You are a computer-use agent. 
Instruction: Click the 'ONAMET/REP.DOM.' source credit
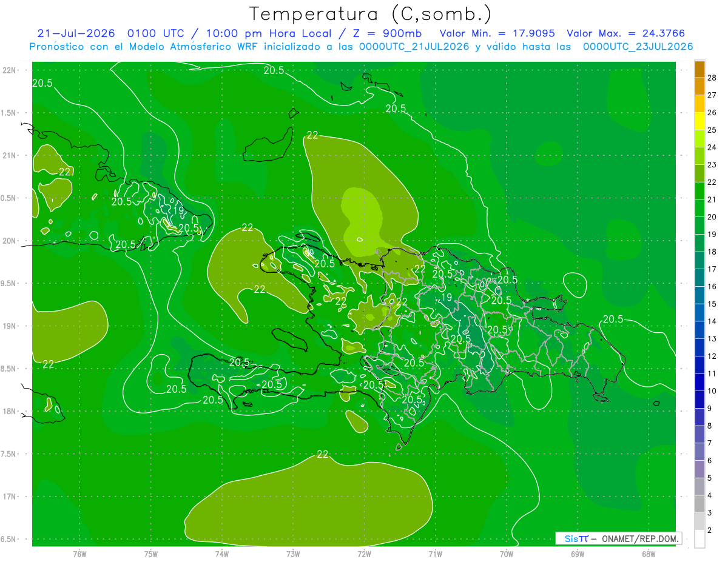click(x=640, y=538)
